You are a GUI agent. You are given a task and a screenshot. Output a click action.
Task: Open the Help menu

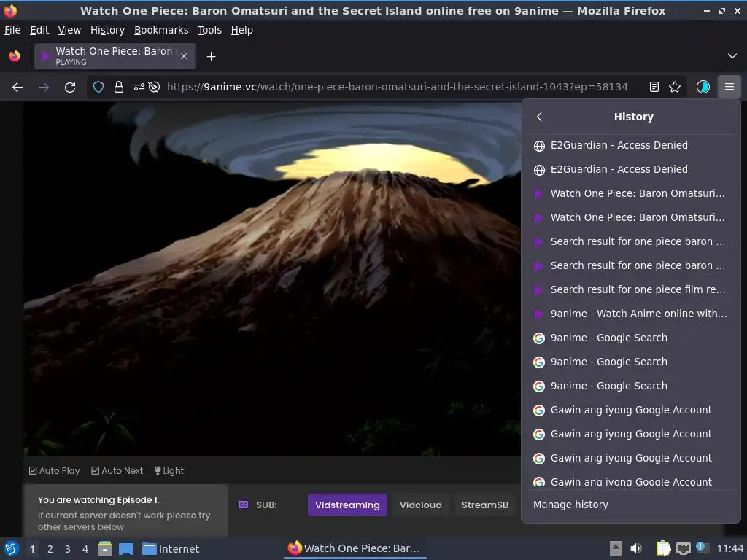click(242, 30)
